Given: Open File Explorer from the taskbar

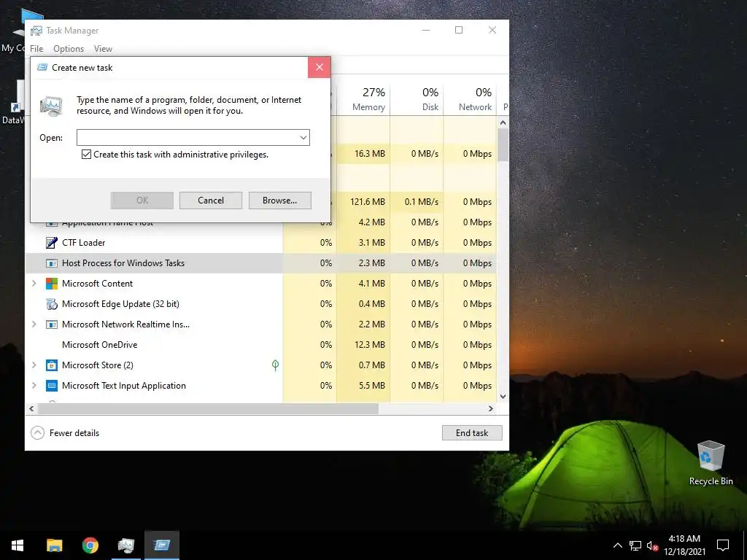Looking at the screenshot, I should click(x=54, y=545).
